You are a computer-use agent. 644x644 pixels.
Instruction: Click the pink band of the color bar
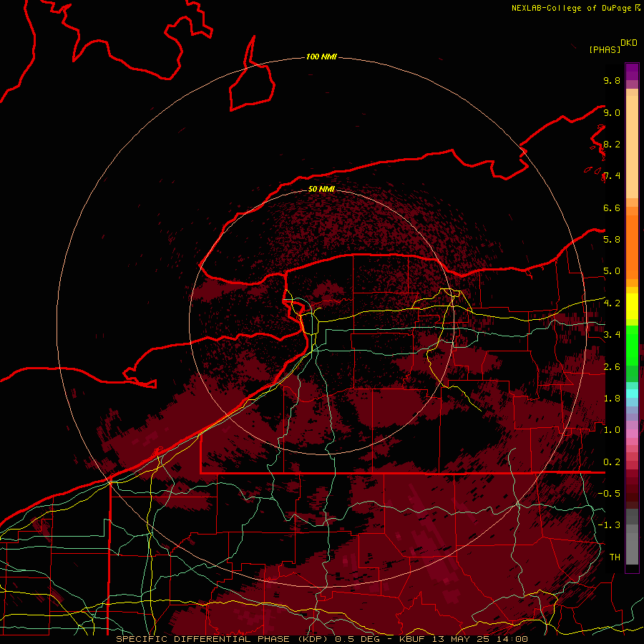click(632, 433)
